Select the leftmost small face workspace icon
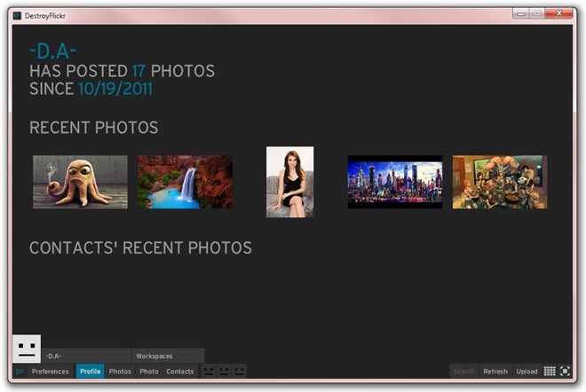Screen dimensions: 586x392 [209, 371]
